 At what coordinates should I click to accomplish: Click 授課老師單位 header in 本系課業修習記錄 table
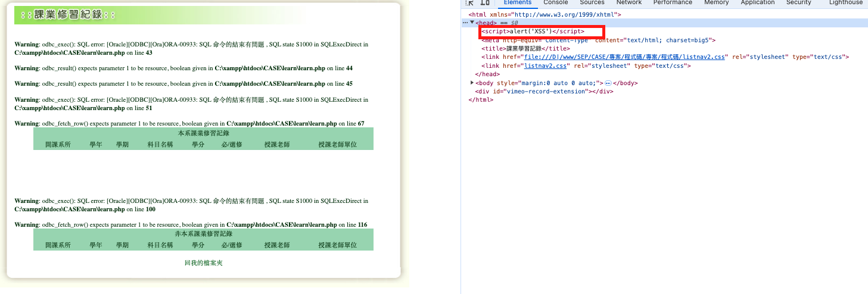pyautogui.click(x=337, y=145)
